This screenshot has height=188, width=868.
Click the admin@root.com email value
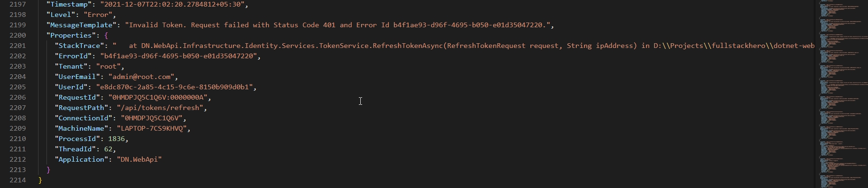point(141,77)
